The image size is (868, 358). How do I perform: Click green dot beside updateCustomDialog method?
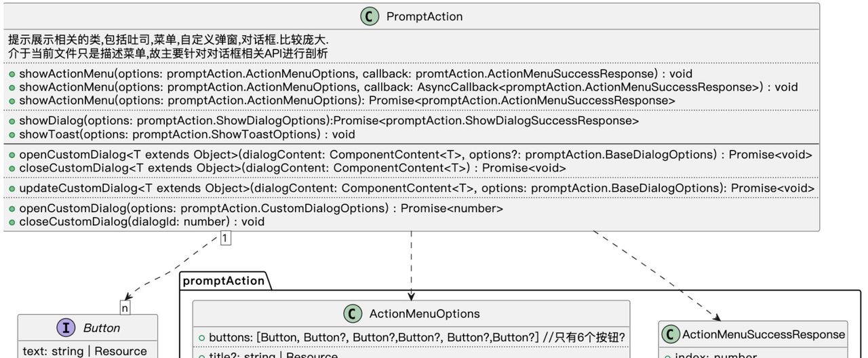(x=12, y=188)
